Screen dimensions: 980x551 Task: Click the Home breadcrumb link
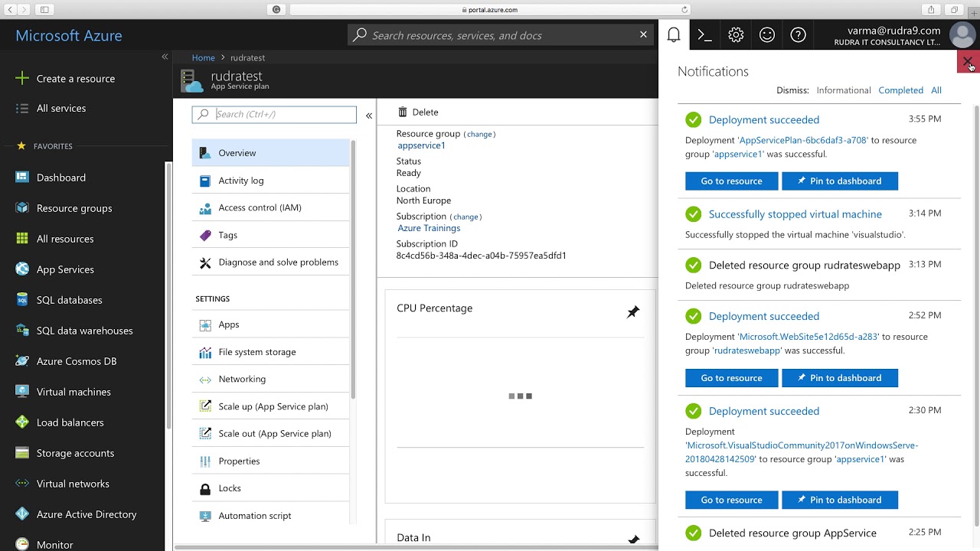pyautogui.click(x=203, y=57)
